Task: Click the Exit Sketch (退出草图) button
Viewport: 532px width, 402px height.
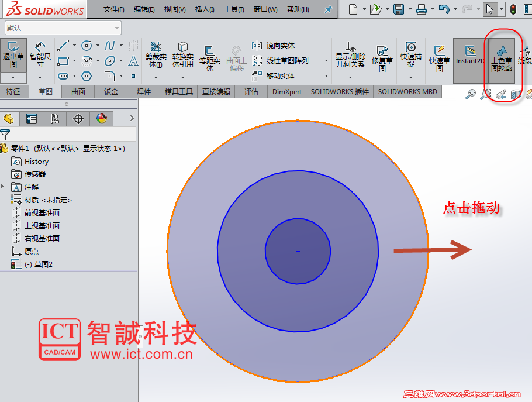Action: (13, 55)
